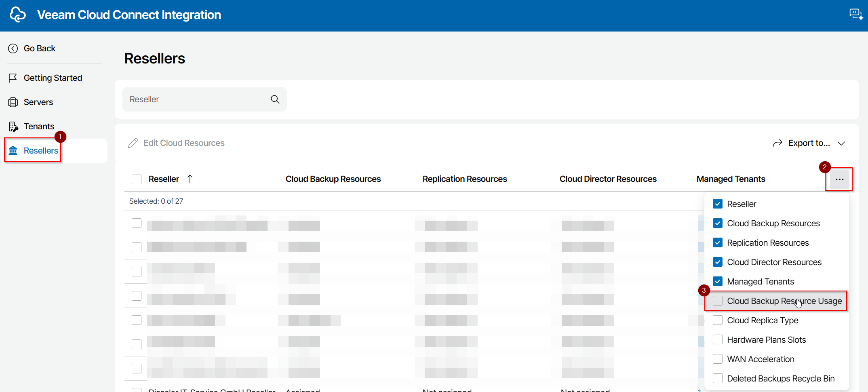
Task: Open the chat assistant icon in header
Action: click(856, 15)
